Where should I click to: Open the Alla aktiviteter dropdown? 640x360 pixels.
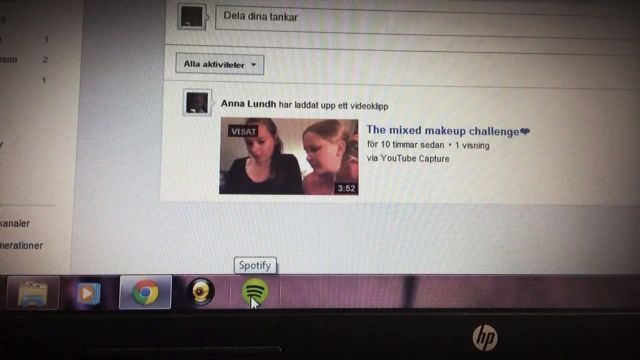(x=220, y=64)
